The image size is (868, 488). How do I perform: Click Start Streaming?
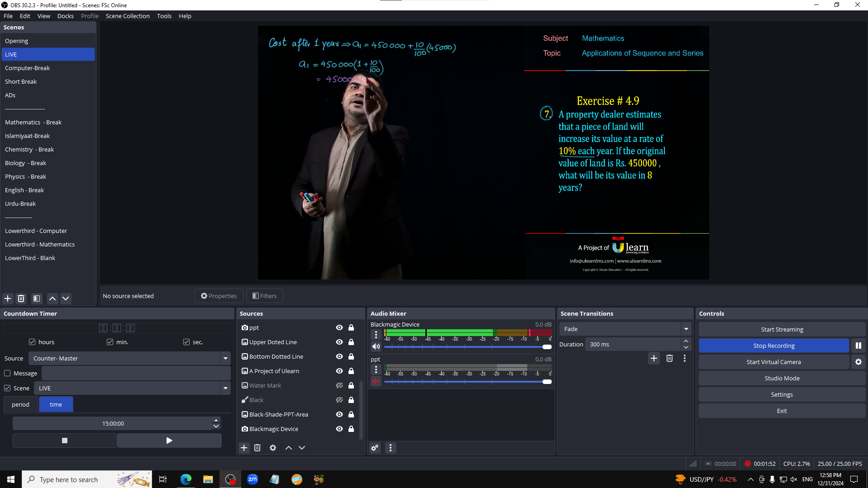click(x=782, y=329)
